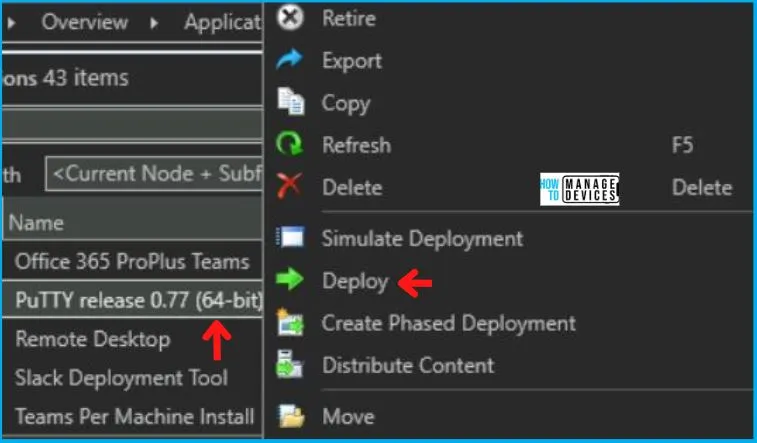Select PuTTY release 0.77 (64-bit) row
Image resolution: width=757 pixels, height=443 pixels.
[x=132, y=300]
